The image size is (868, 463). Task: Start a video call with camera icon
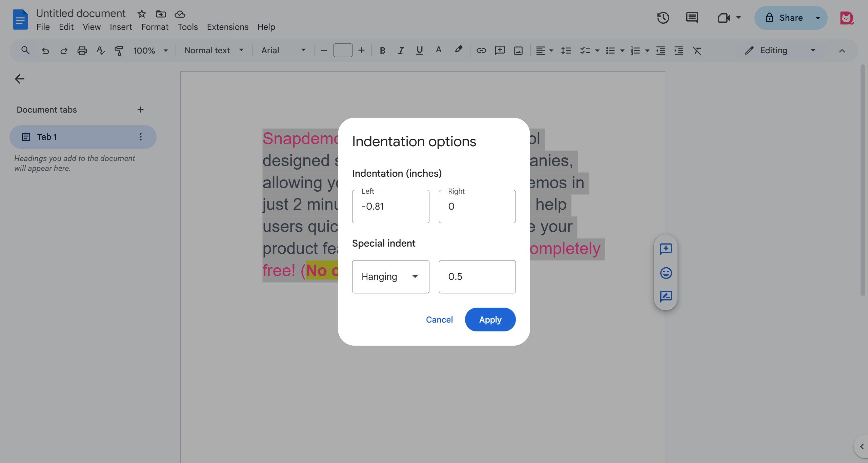[724, 18]
